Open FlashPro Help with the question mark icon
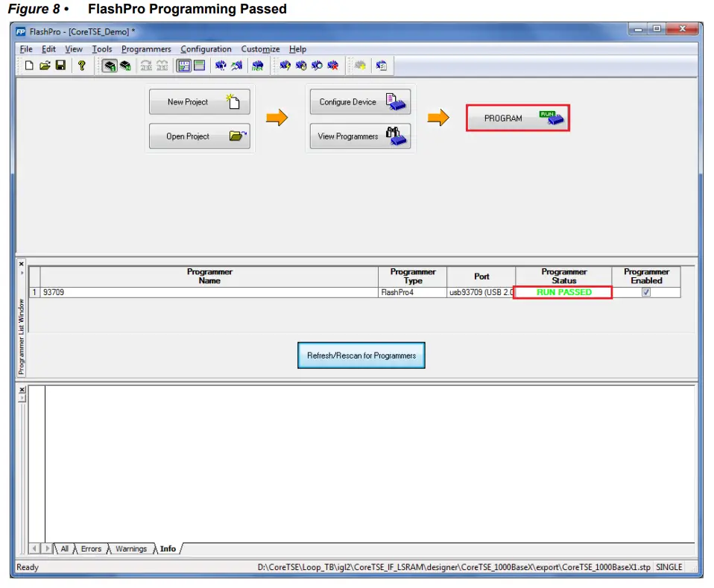Viewport: 714px width, 588px height. [x=82, y=66]
